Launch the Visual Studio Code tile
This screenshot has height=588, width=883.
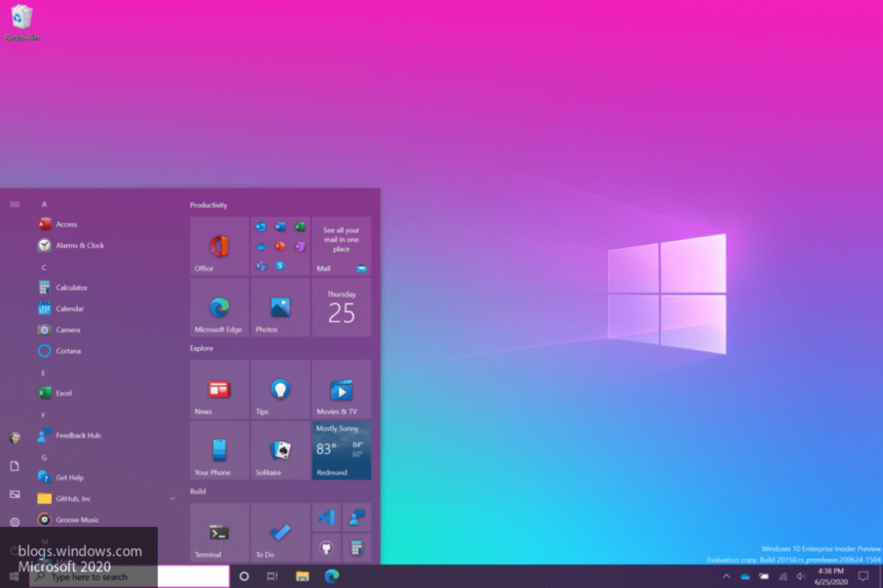(325, 517)
